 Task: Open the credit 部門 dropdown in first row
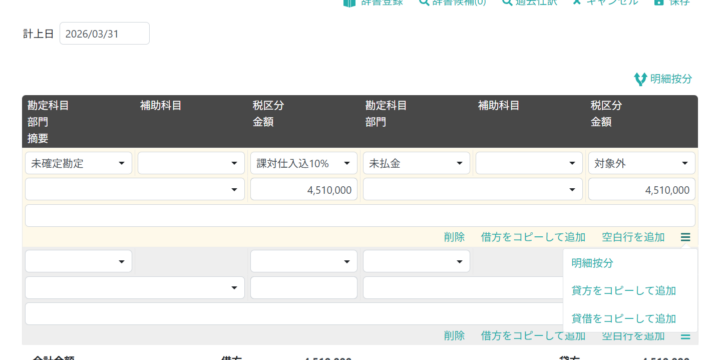point(473,189)
